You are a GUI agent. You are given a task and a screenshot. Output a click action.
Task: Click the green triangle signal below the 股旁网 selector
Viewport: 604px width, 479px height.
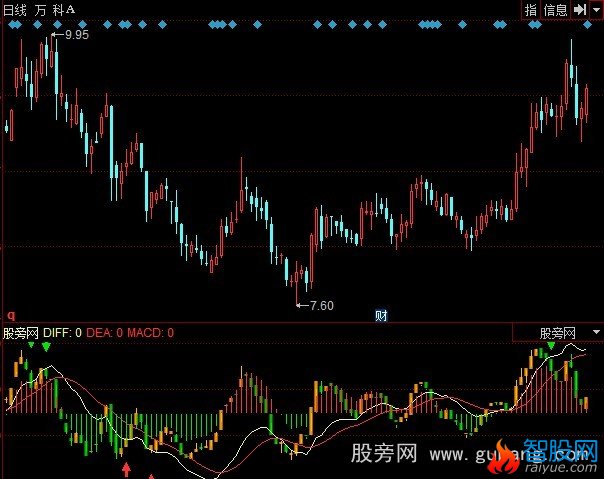[551, 345]
